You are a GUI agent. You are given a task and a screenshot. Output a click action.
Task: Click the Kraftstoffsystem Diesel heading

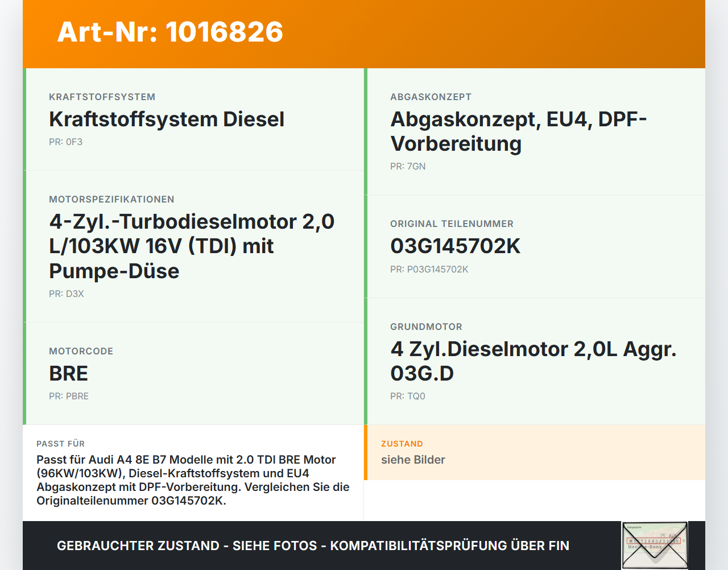[167, 119]
